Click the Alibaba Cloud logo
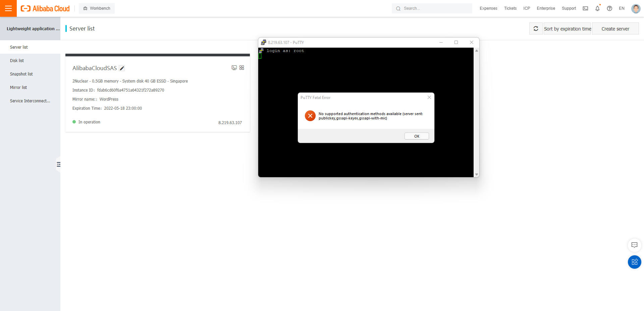 tap(45, 8)
